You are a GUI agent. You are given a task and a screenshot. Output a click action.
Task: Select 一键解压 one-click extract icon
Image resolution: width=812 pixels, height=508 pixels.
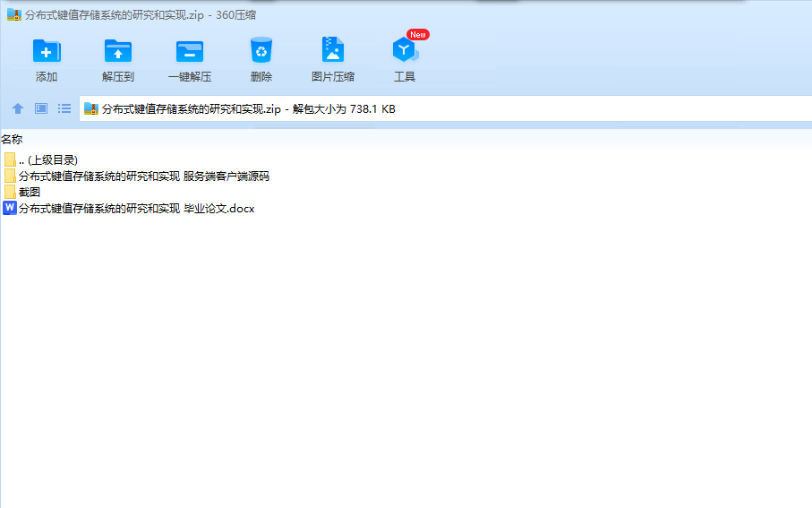190,51
